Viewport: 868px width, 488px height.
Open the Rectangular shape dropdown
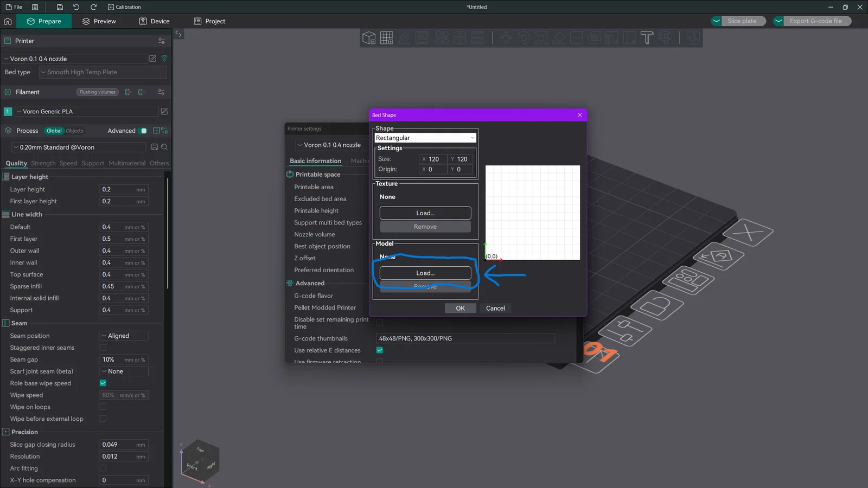click(x=425, y=138)
